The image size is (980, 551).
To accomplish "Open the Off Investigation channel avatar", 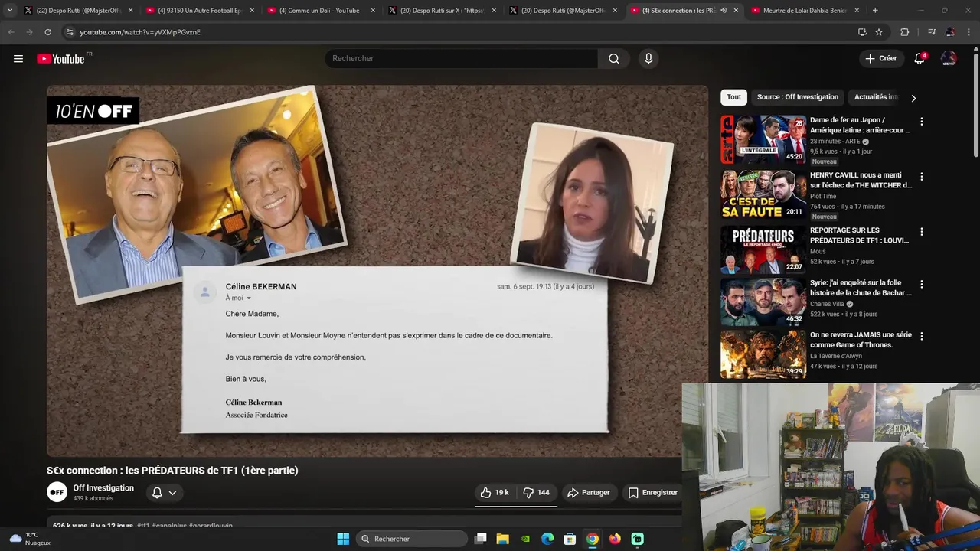I will click(57, 492).
